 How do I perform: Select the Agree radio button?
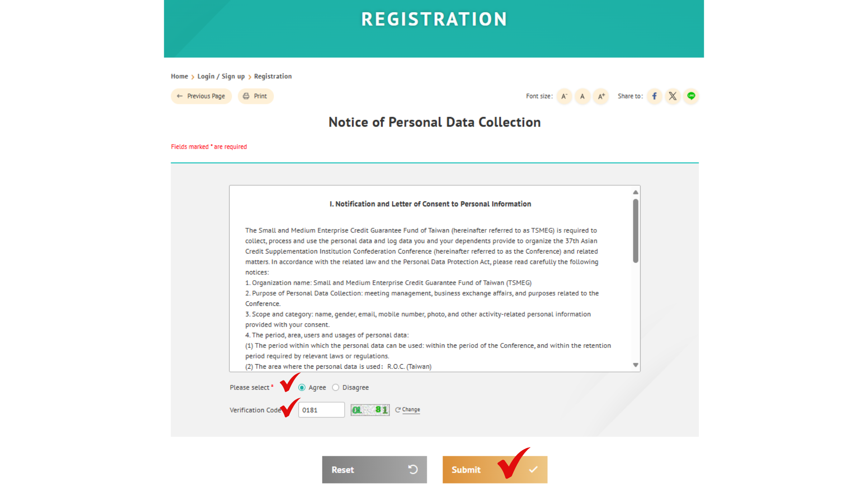(302, 388)
